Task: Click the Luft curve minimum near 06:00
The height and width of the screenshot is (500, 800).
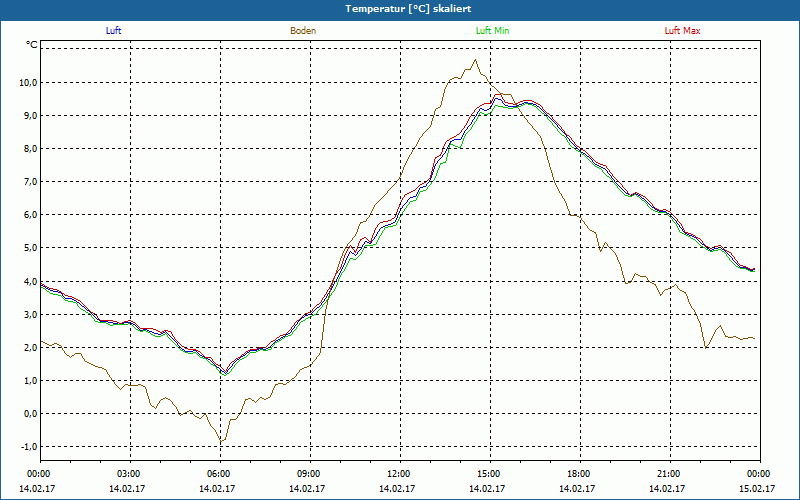Action: pyautogui.click(x=224, y=373)
